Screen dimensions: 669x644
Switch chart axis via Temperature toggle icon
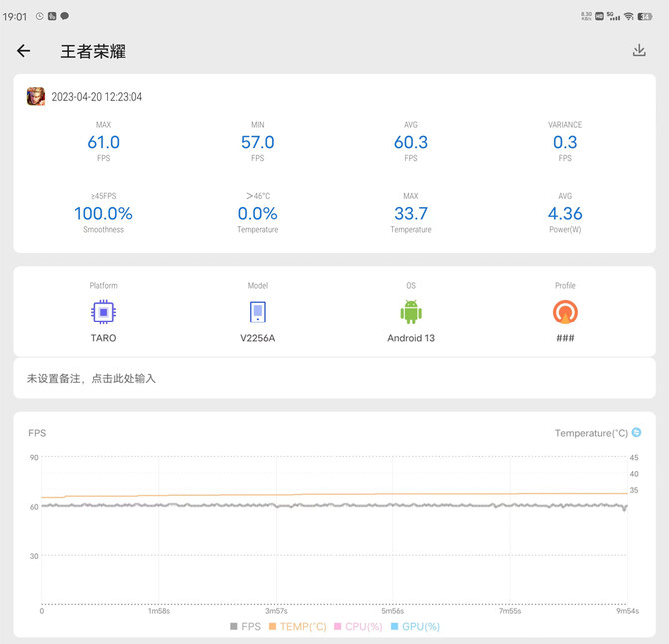(636, 432)
